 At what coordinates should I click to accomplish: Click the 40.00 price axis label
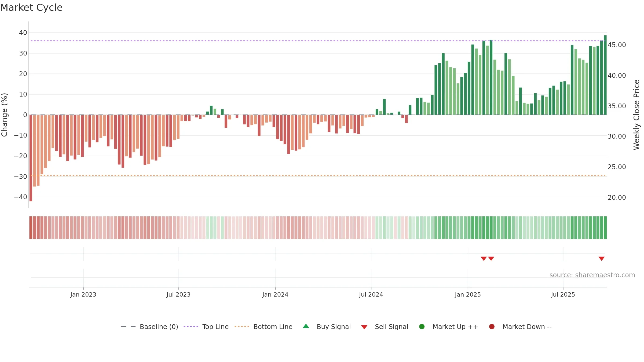click(617, 75)
